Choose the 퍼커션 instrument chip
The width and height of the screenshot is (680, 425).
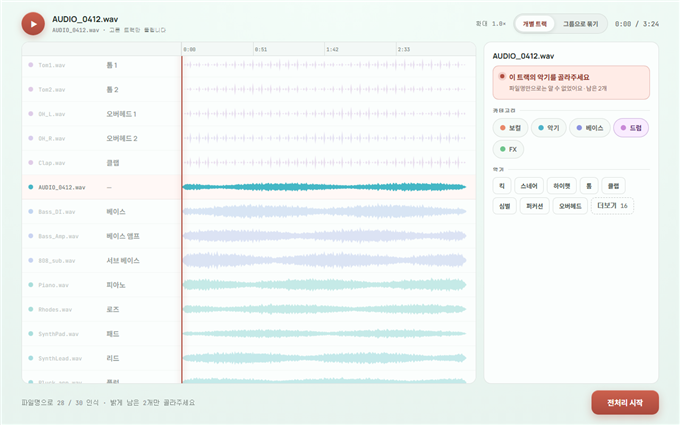click(534, 206)
